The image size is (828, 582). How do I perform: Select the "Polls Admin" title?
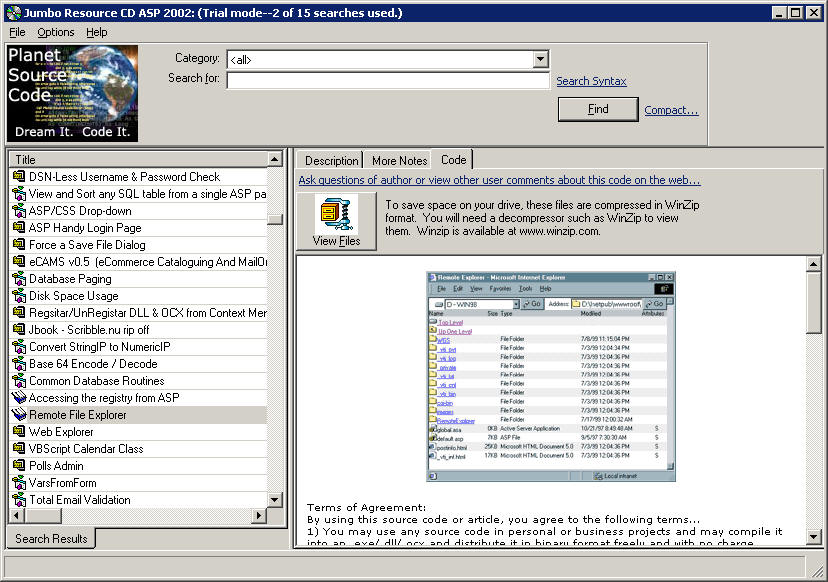56,465
